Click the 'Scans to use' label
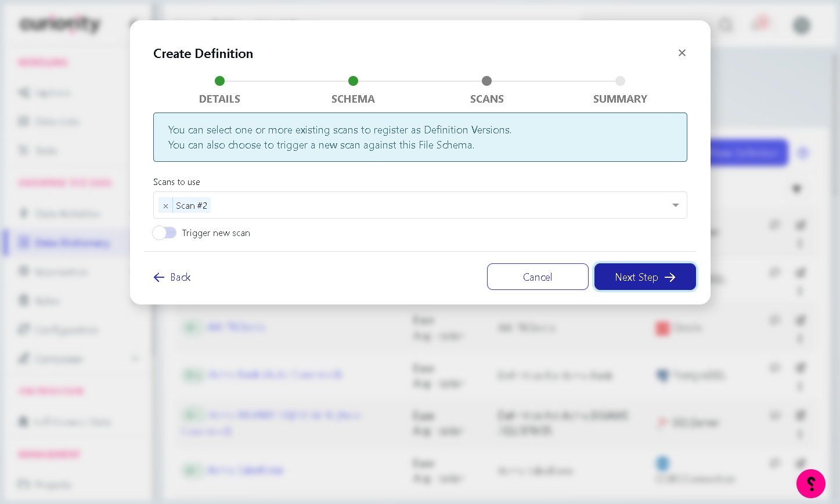This screenshot has width=840, height=504. (x=176, y=182)
